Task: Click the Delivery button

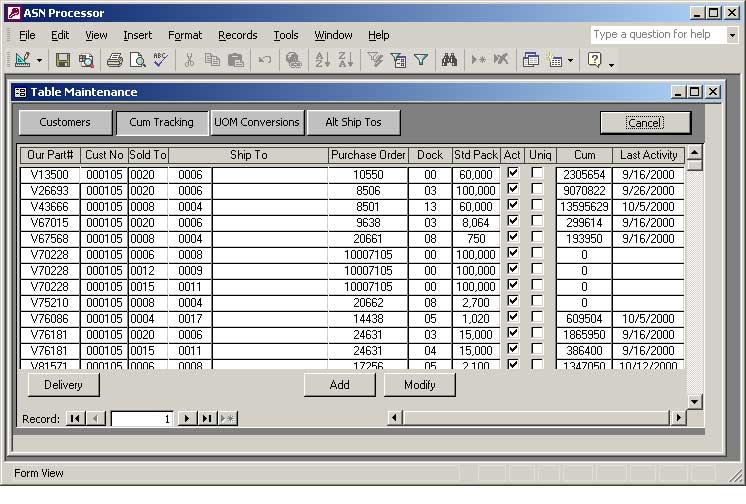Action: tap(63, 385)
